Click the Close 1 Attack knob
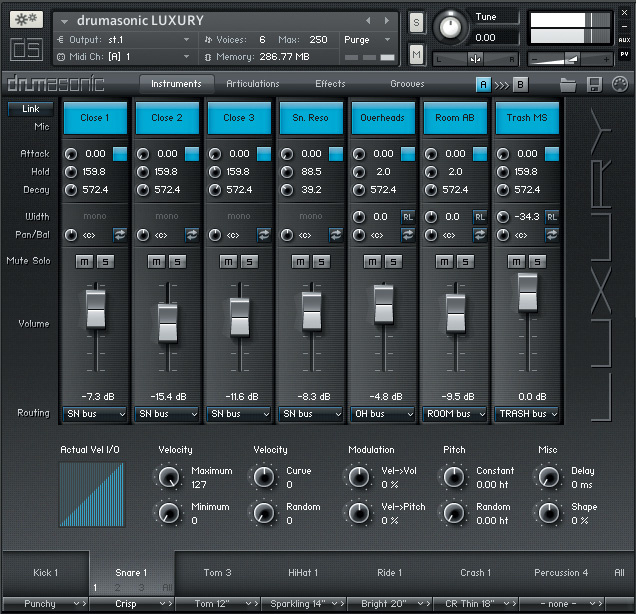Image resolution: width=636 pixels, height=614 pixels. 71,154
